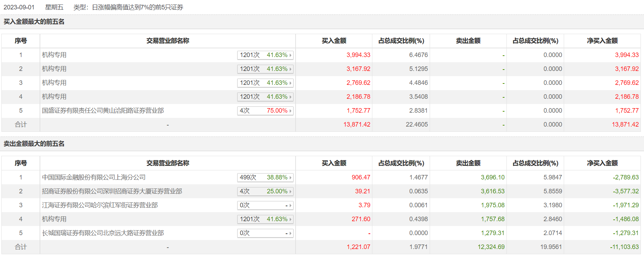
Task: Select the 买入金额最大的前五名 section heading
Action: (x=34, y=22)
